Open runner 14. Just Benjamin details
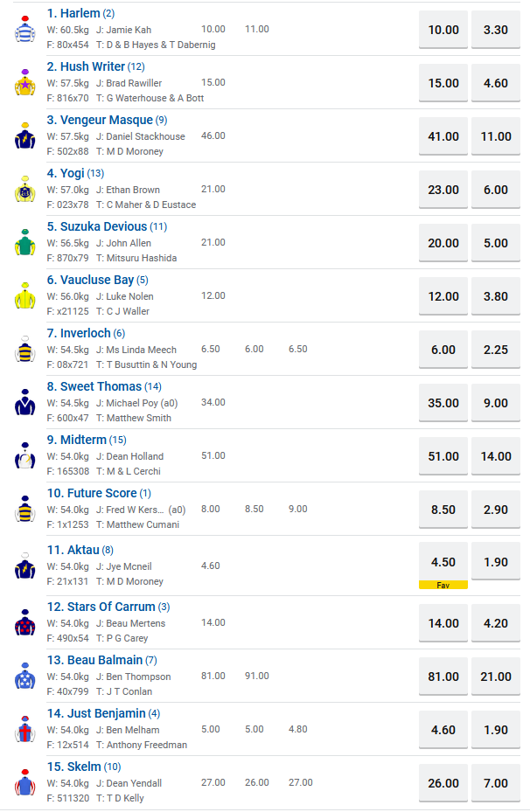 tap(101, 713)
